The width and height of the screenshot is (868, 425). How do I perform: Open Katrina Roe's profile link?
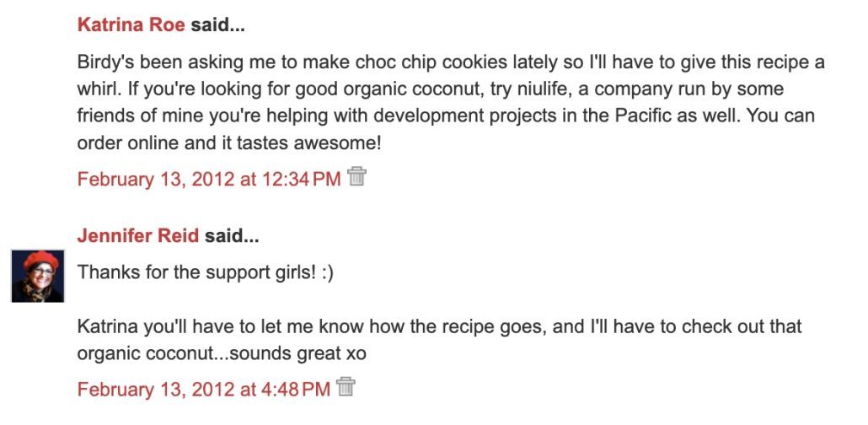tap(131, 24)
